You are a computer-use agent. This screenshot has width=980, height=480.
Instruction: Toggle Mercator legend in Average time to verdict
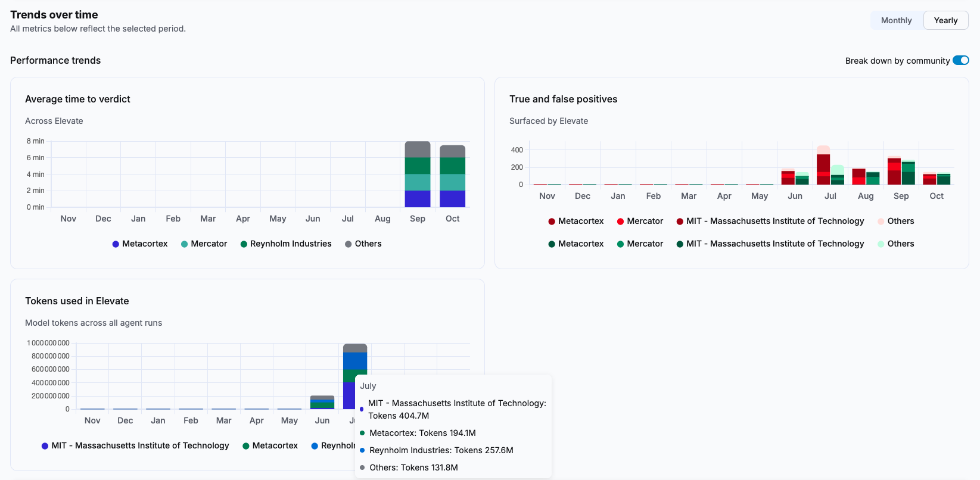click(x=204, y=244)
